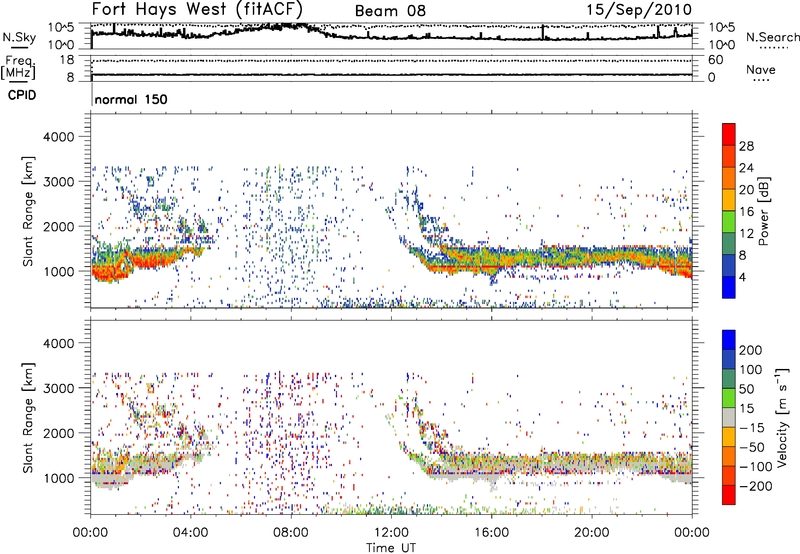This screenshot has width=800, height=554.
Task: Click the 'Time UT' axis label
Action: coord(391,548)
